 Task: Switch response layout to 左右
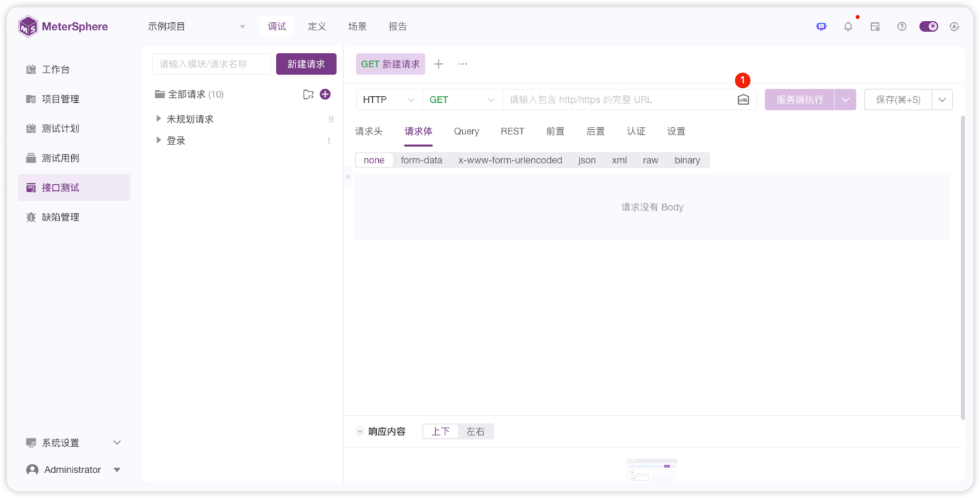click(476, 431)
